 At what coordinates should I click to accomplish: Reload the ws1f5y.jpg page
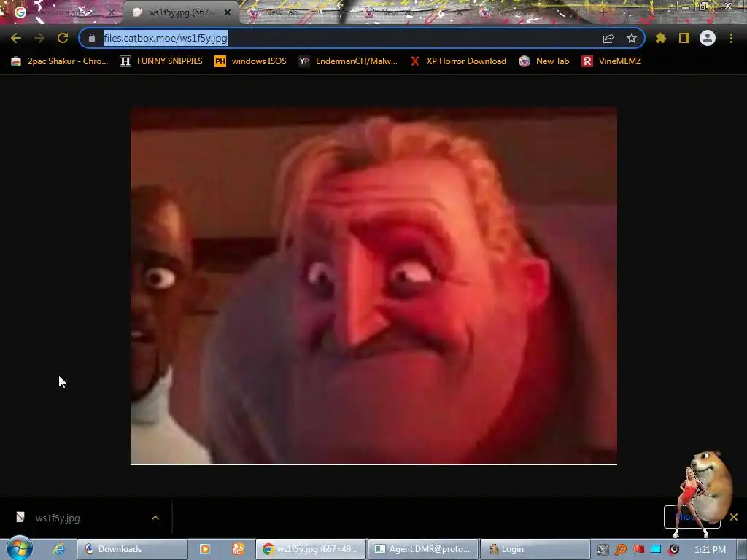(x=63, y=38)
